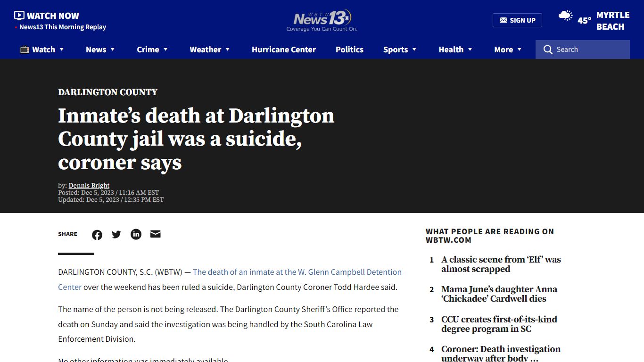Open Coroner death investigation story
Image resolution: width=644 pixels, height=362 pixels.
[501, 354]
